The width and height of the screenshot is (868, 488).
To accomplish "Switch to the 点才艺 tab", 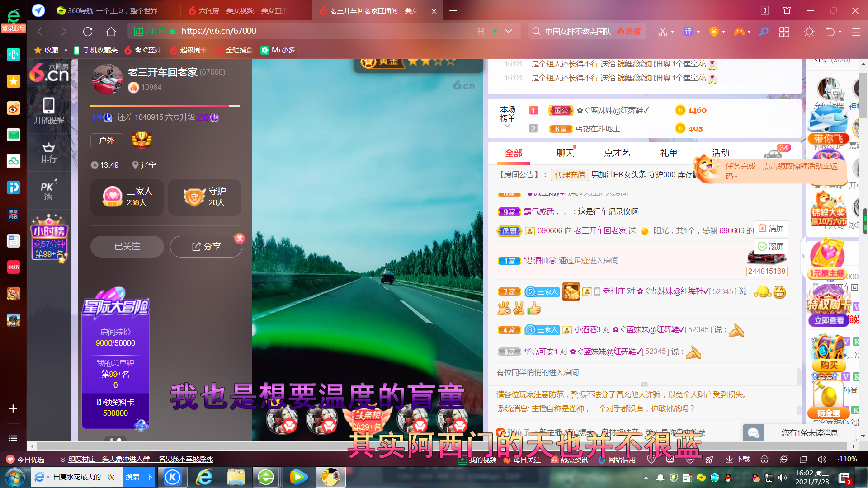I will coord(617,153).
